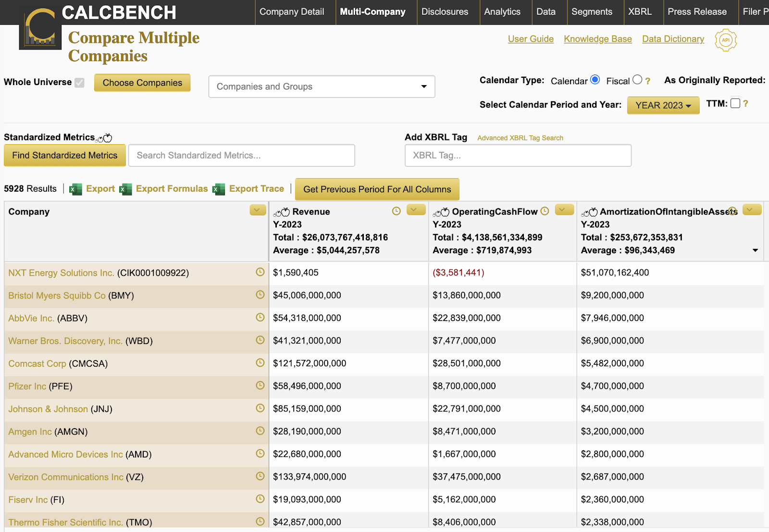The height and width of the screenshot is (532, 769).
Task: Open the Companies and Groups dropdown
Action: 322,87
